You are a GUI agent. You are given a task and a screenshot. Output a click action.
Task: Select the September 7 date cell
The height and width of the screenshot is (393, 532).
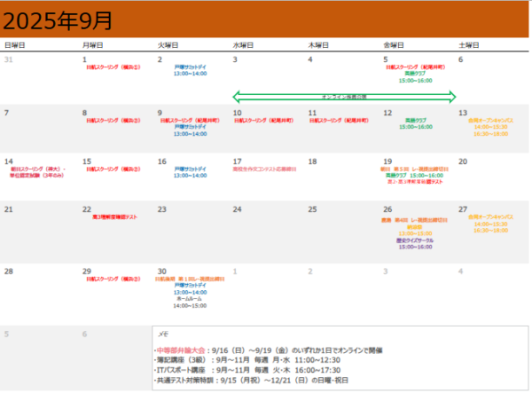click(x=40, y=129)
